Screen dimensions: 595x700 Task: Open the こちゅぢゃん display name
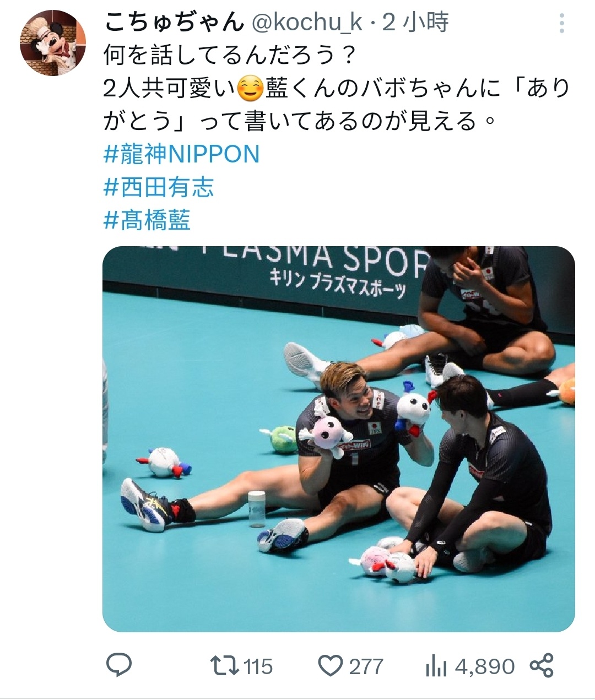click(x=174, y=23)
